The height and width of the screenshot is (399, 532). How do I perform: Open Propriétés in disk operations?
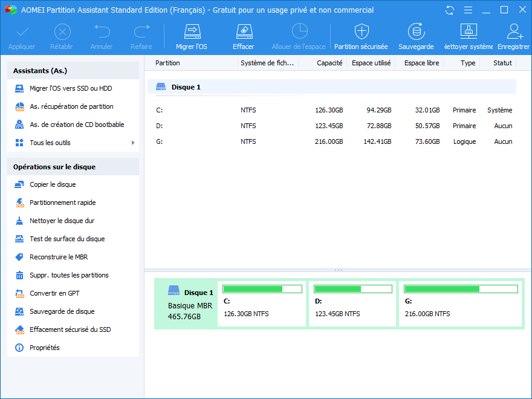click(45, 348)
